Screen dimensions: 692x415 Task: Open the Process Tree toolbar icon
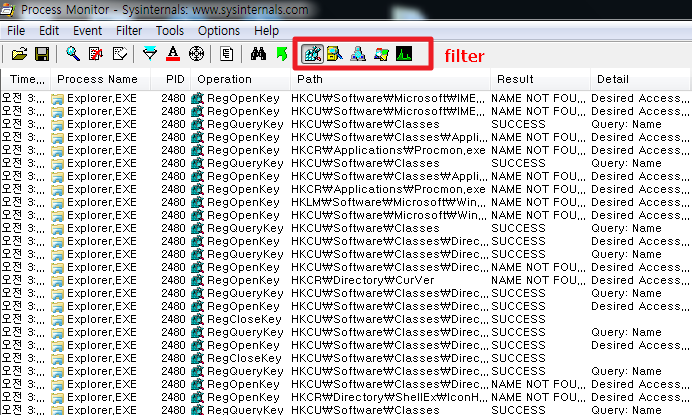pyautogui.click(x=226, y=54)
